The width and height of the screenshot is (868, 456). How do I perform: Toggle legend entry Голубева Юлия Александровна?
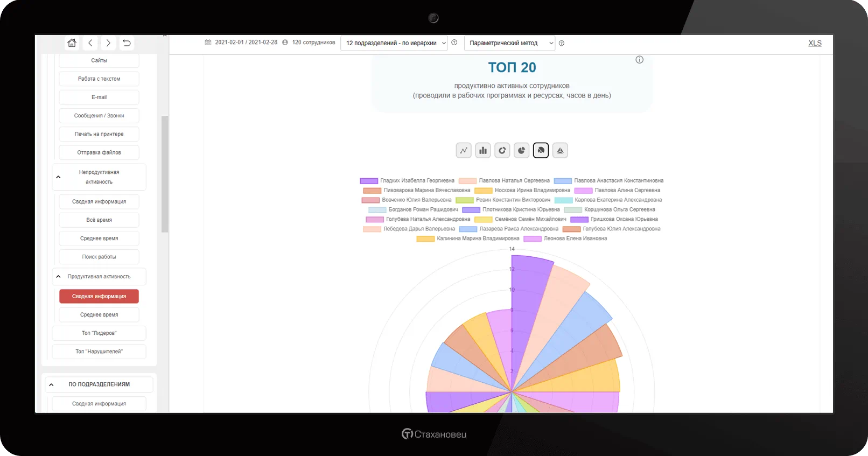click(612, 229)
